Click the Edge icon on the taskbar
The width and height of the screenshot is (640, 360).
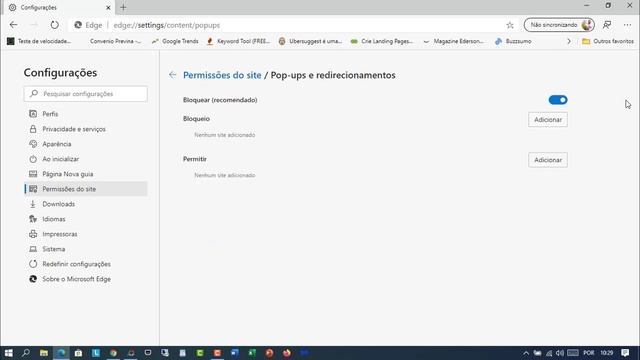(x=61, y=353)
